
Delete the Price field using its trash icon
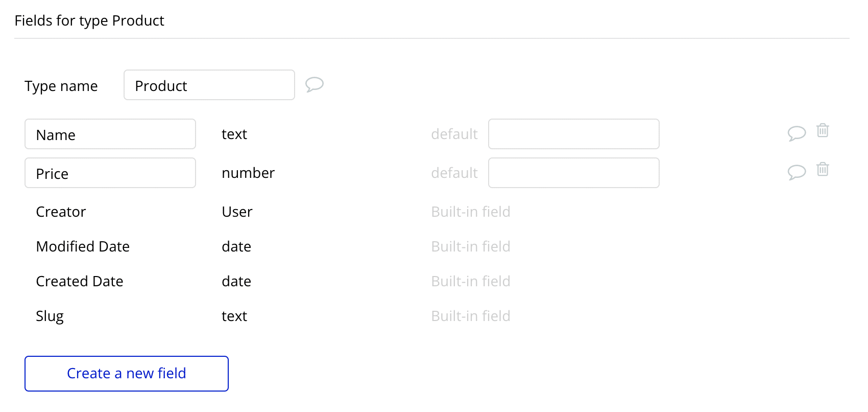(x=823, y=170)
